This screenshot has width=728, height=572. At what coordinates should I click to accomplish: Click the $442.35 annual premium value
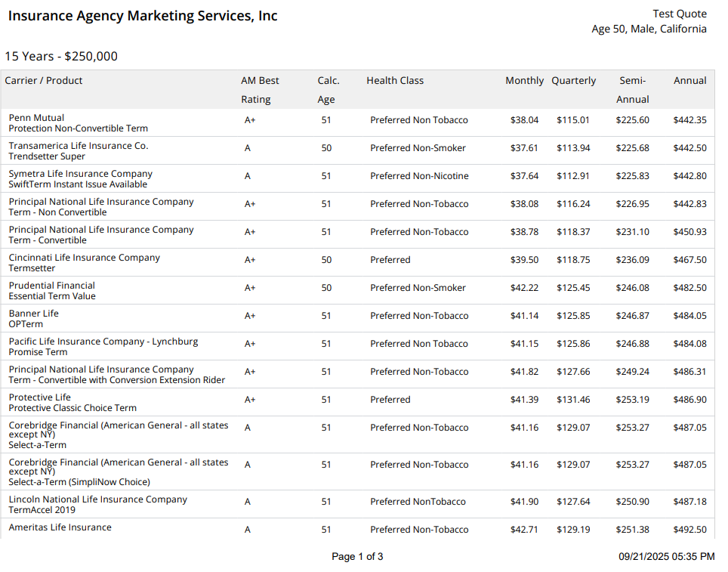tap(689, 120)
